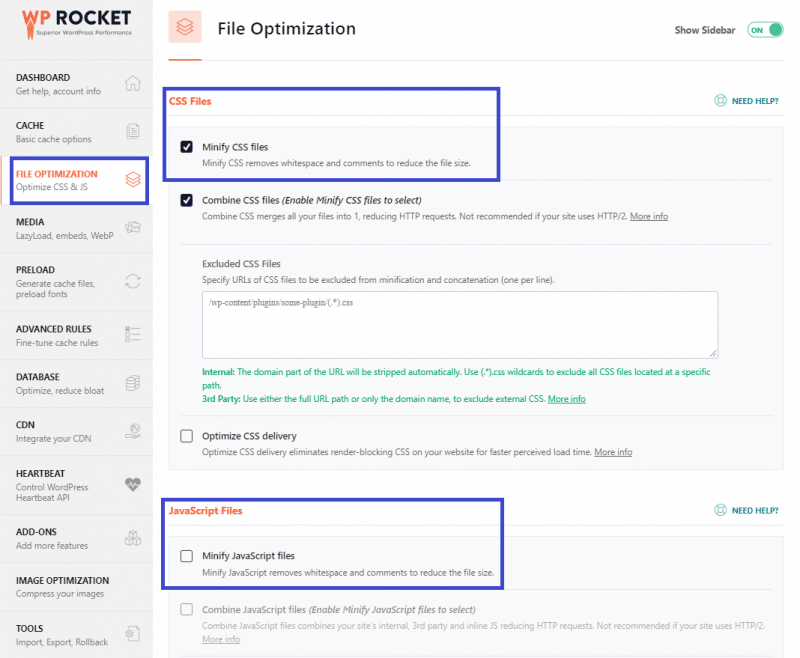800x658 pixels.
Task: Click the Preload refresh arrows icon
Action: coord(132,282)
